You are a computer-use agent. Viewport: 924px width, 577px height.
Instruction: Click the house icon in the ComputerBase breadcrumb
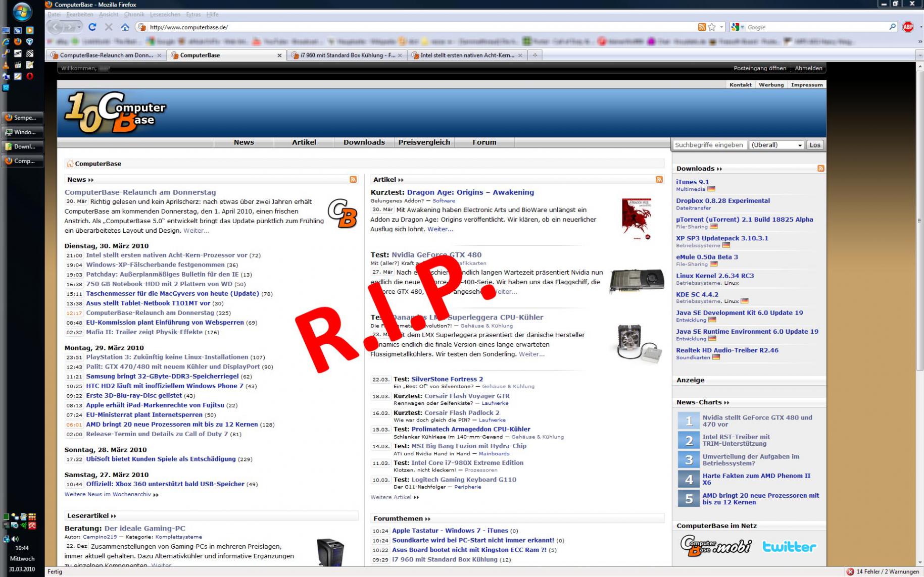70,164
